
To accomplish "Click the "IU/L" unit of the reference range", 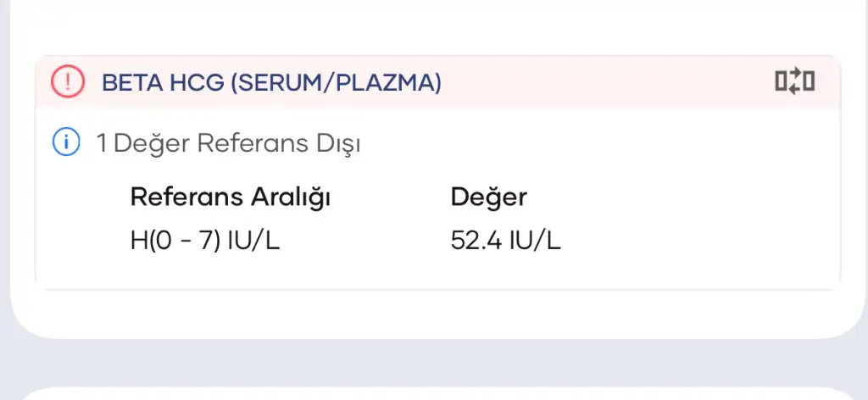I will [254, 241].
